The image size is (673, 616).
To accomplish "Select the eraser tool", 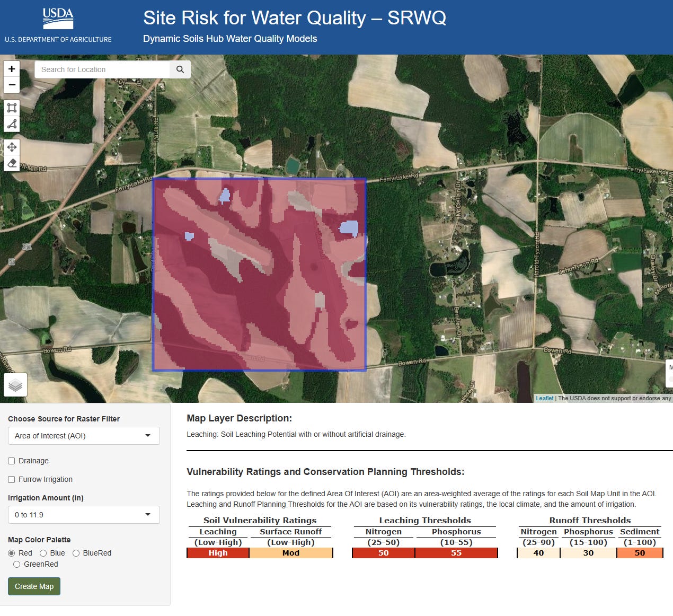I will pyautogui.click(x=12, y=163).
